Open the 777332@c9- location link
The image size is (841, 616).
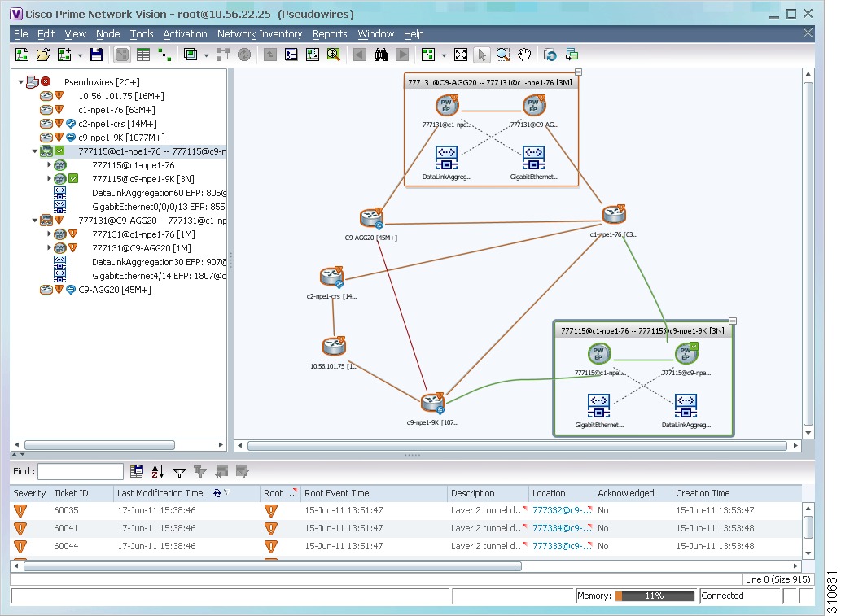[561, 510]
